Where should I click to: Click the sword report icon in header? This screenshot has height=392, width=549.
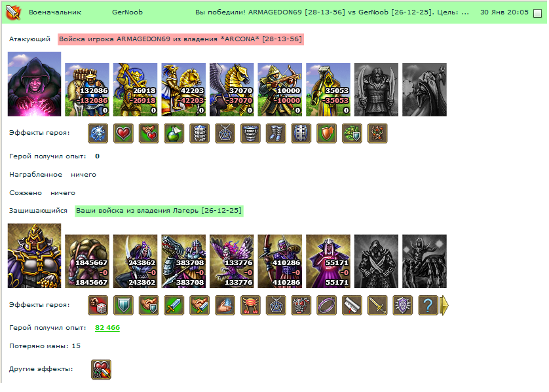(13, 12)
